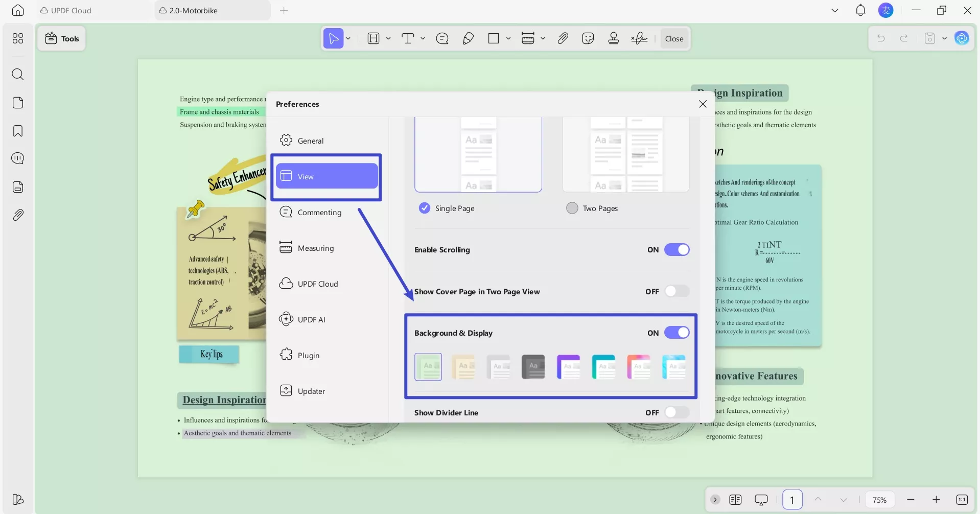The height and width of the screenshot is (514, 980).
Task: Start slideshow presentation mode
Action: (x=761, y=500)
